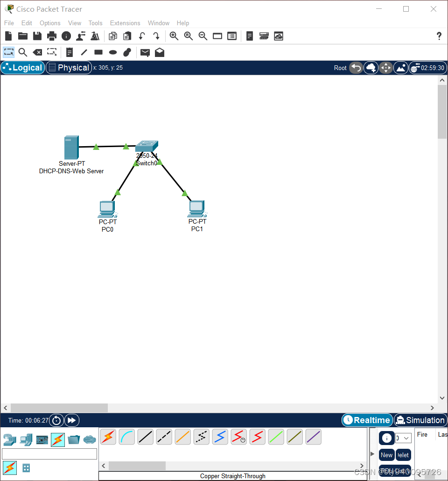Choose Connections lightning category

58,440
